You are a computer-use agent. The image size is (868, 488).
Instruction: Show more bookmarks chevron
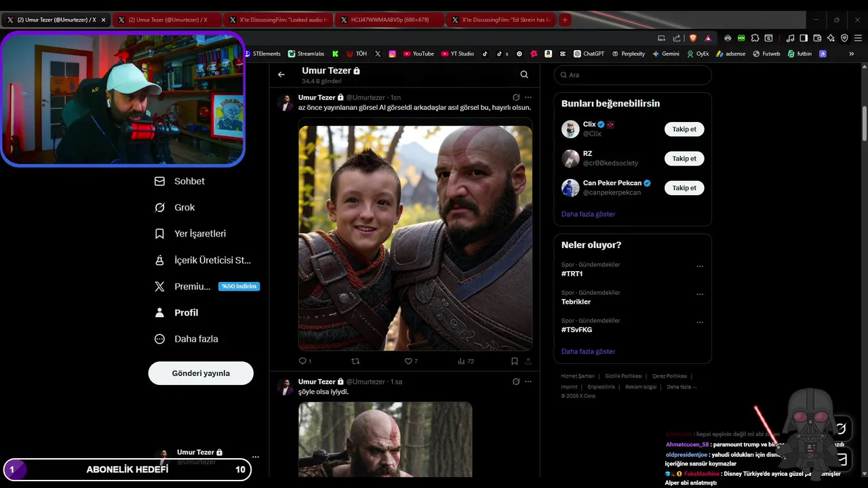852,54
